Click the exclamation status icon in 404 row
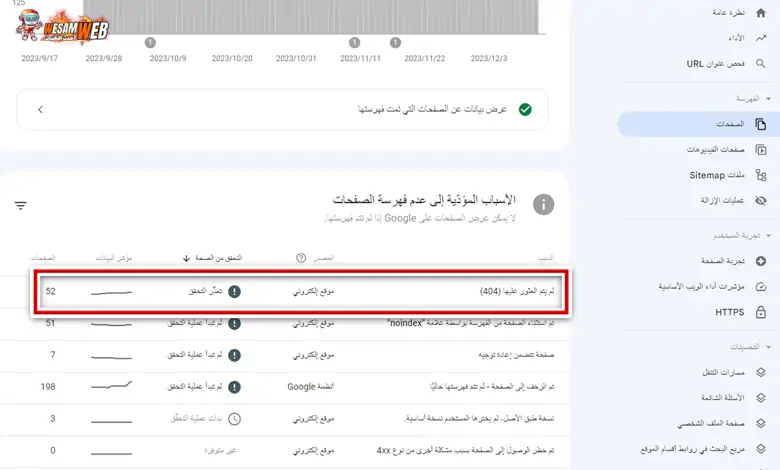Screen dimensions: 780x470 click(234, 291)
